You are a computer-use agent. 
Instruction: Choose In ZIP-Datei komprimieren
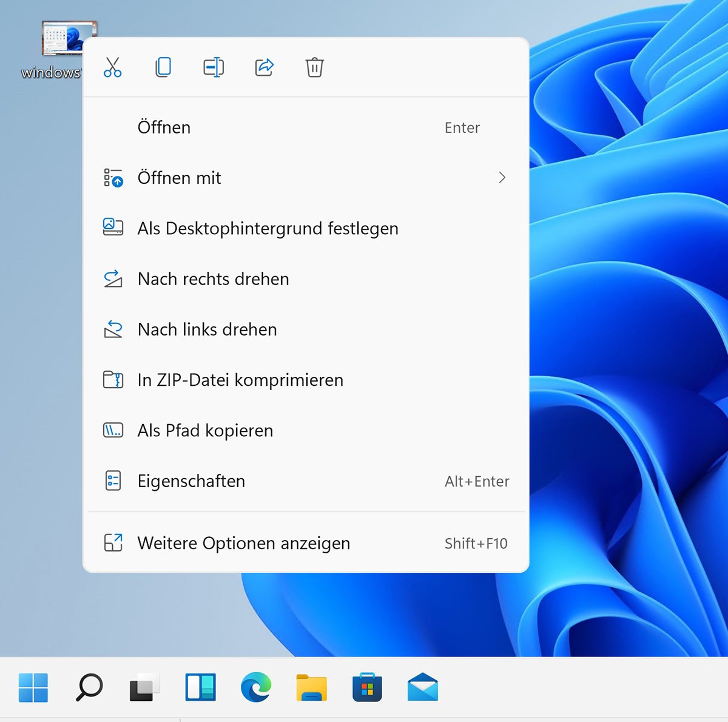(x=306, y=380)
